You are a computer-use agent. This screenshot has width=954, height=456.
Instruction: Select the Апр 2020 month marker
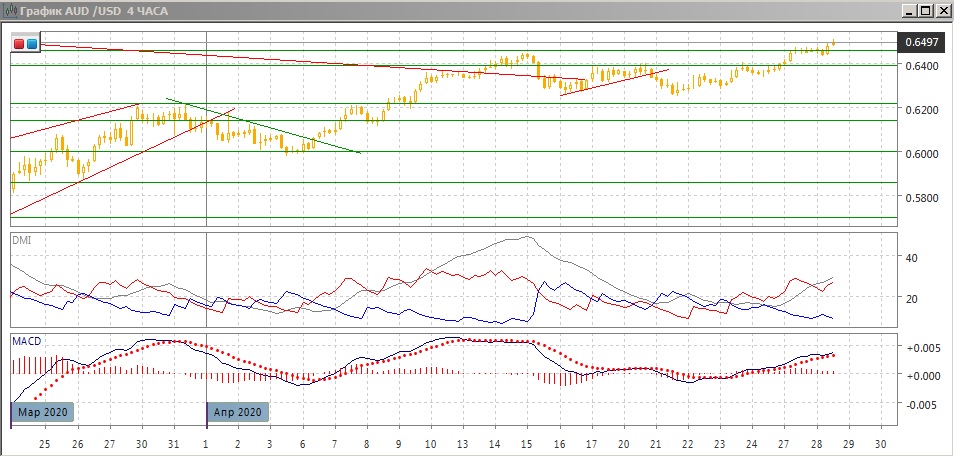click(238, 411)
